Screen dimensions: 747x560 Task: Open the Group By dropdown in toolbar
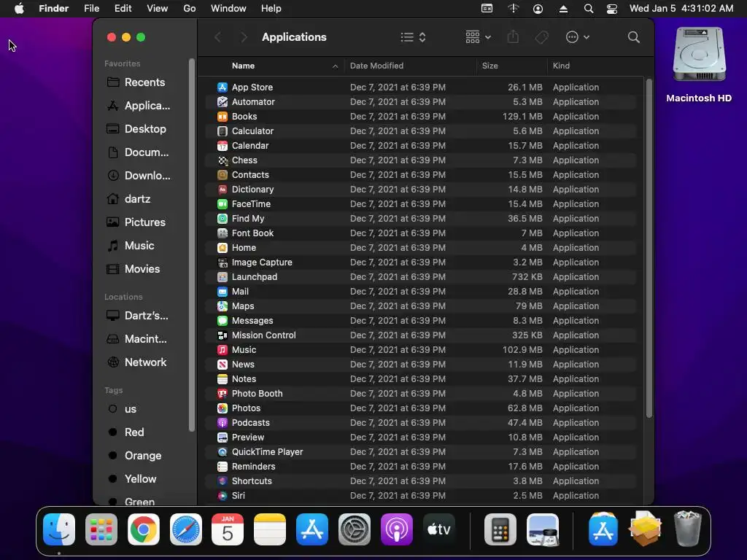[479, 37]
